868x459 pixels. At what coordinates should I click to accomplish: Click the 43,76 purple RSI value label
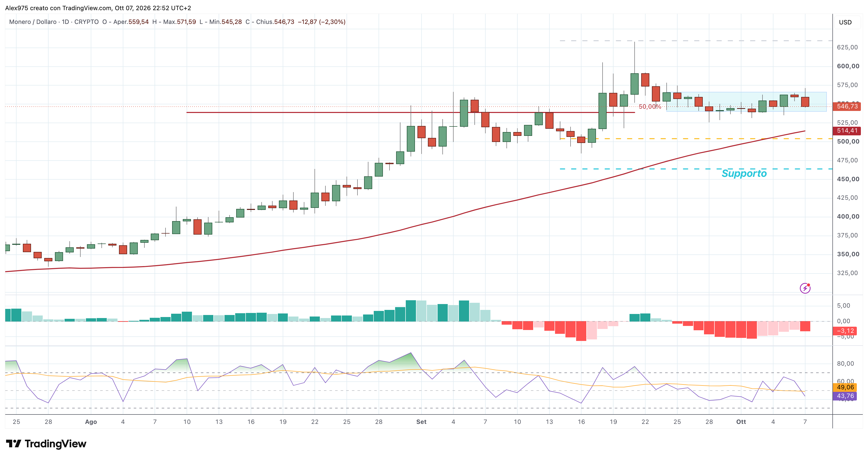(x=845, y=396)
